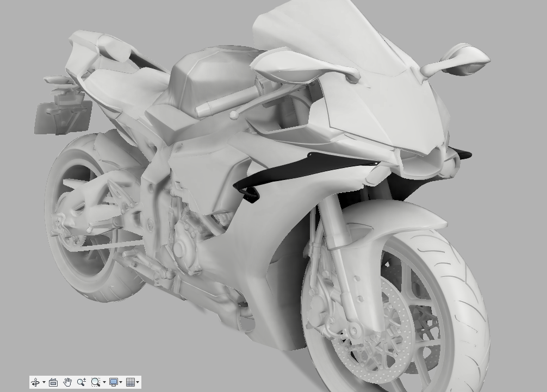The image size is (547, 392).
Task: Open the Rotate tool dropdown arrow
Action: [43, 382]
